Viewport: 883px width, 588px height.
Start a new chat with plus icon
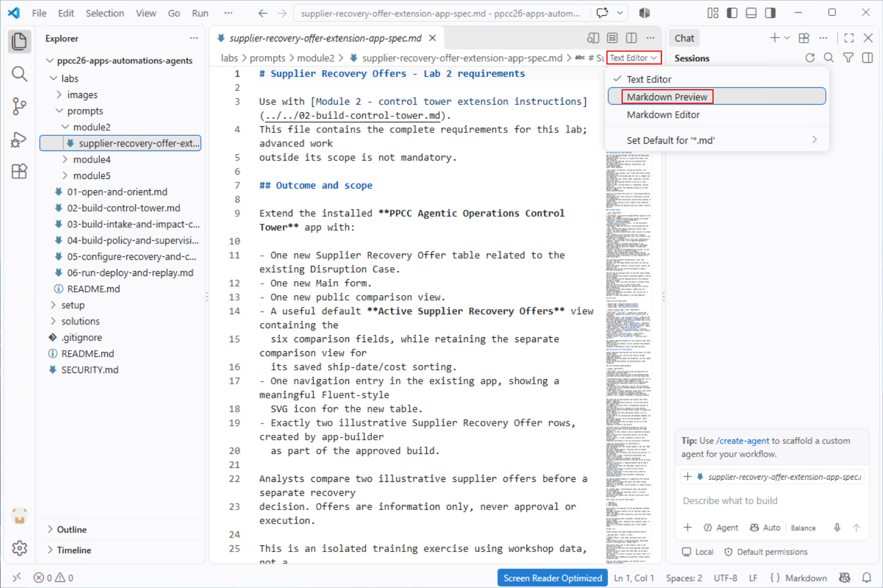774,38
